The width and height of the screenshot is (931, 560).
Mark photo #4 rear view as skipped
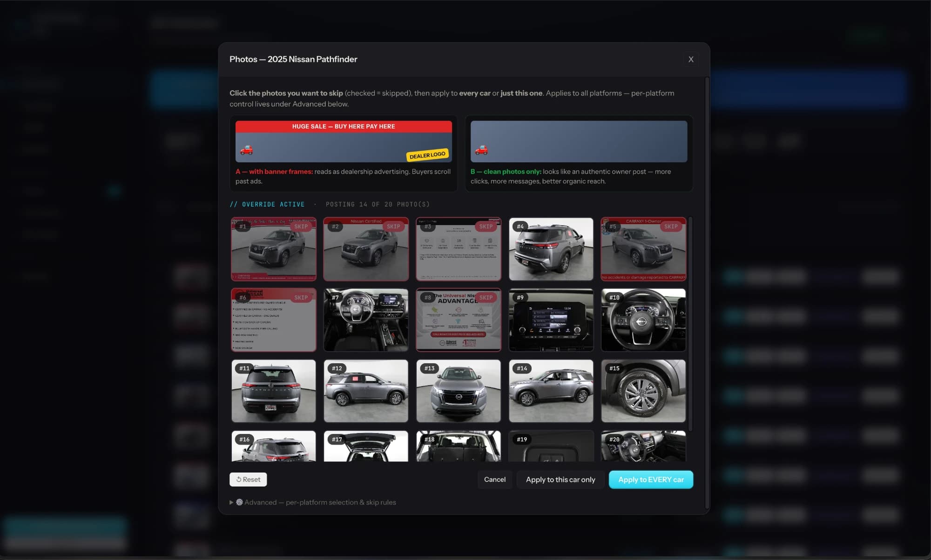551,249
